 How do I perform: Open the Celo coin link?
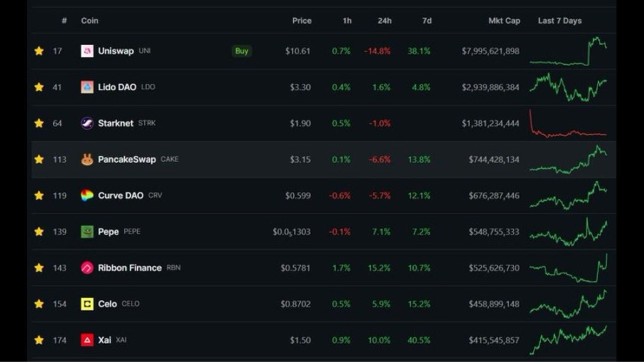pos(107,304)
